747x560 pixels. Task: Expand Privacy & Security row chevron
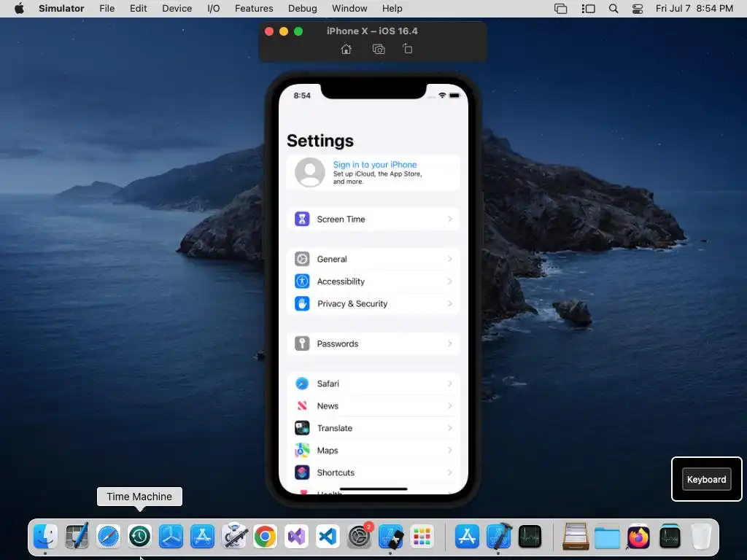pyautogui.click(x=449, y=304)
